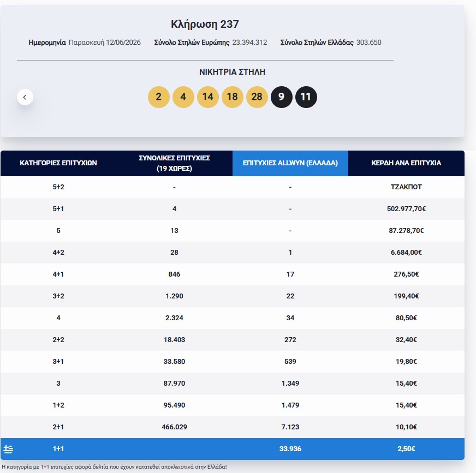Select yellow winning number ball 4
The width and height of the screenshot is (476, 473).
pos(183,97)
